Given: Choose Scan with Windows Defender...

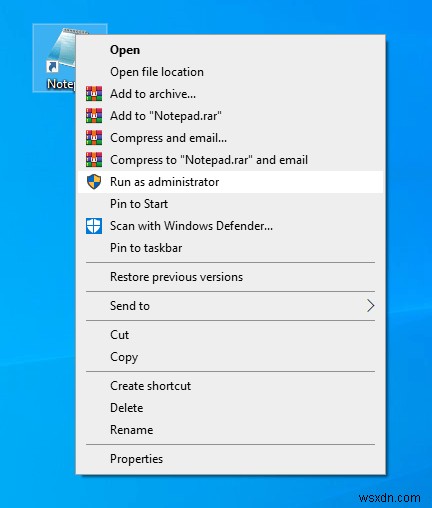Looking at the screenshot, I should tap(230, 226).
